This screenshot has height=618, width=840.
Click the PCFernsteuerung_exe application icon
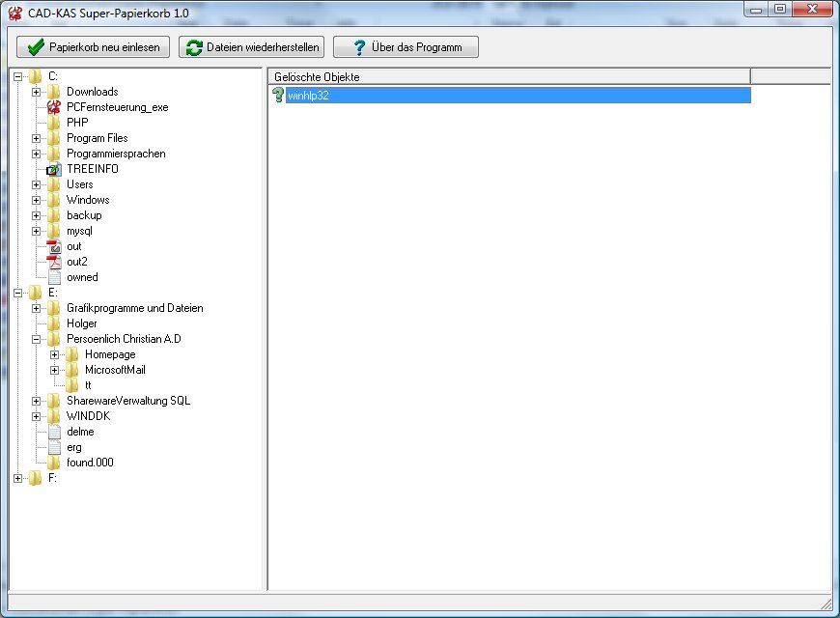(54, 107)
